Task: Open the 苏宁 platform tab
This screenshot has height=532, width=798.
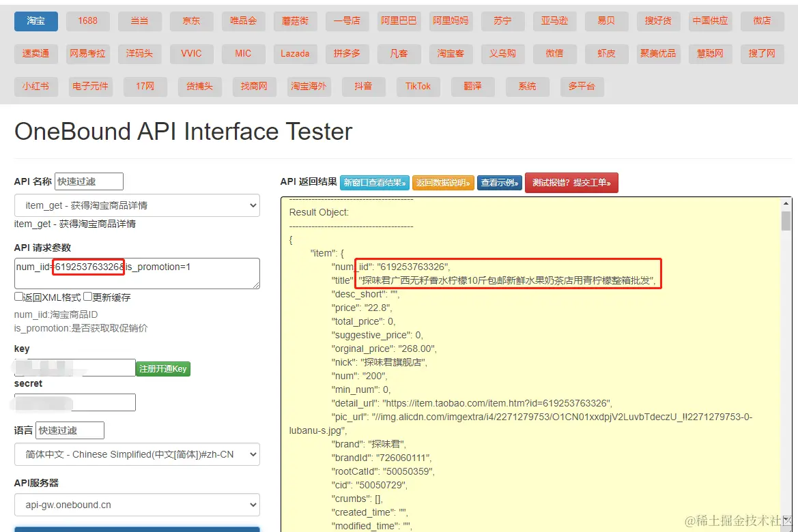Action: tap(502, 21)
